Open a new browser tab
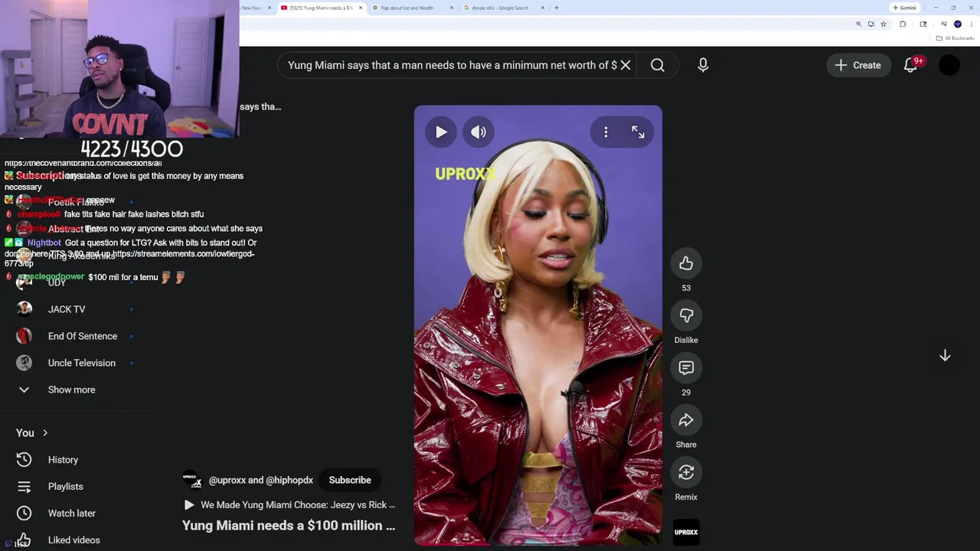This screenshot has height=551, width=980. [557, 8]
